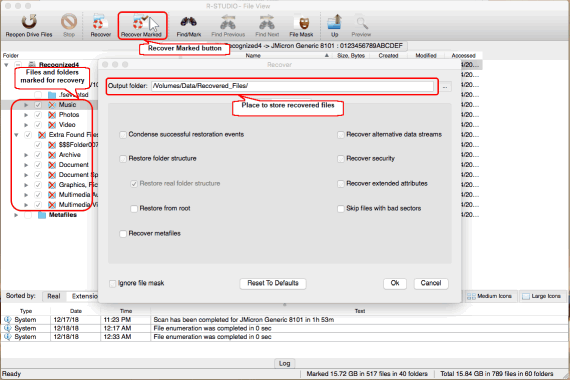570x380 pixels.
Task: Enable Restore folder structure checkbox
Action: click(123, 159)
